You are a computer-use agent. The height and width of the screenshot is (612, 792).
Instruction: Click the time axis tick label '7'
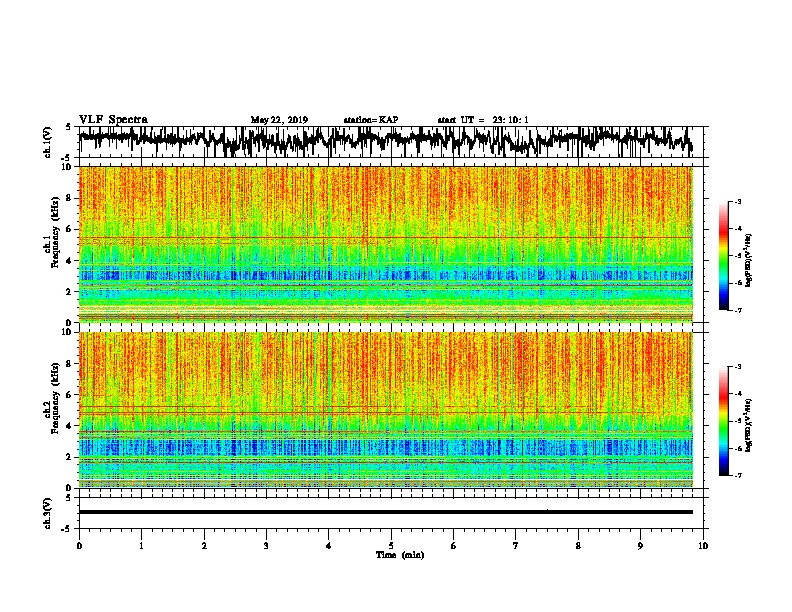[516, 545]
